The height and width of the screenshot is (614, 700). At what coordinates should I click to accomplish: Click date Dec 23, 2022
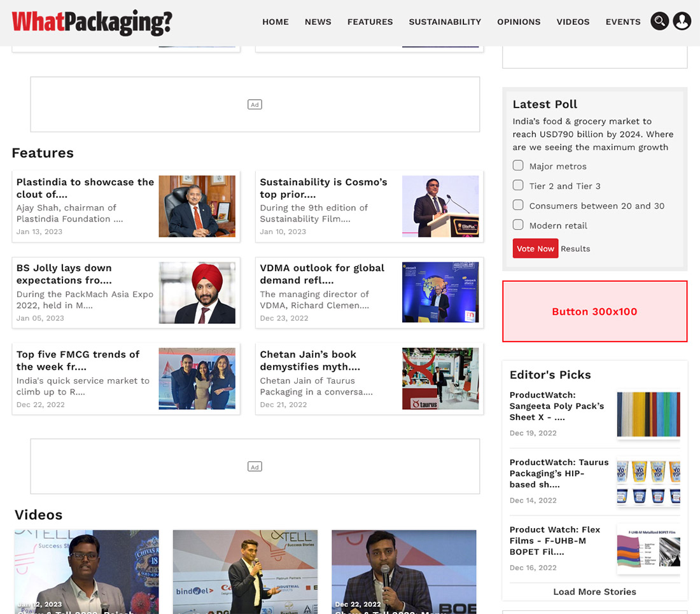[x=284, y=318]
